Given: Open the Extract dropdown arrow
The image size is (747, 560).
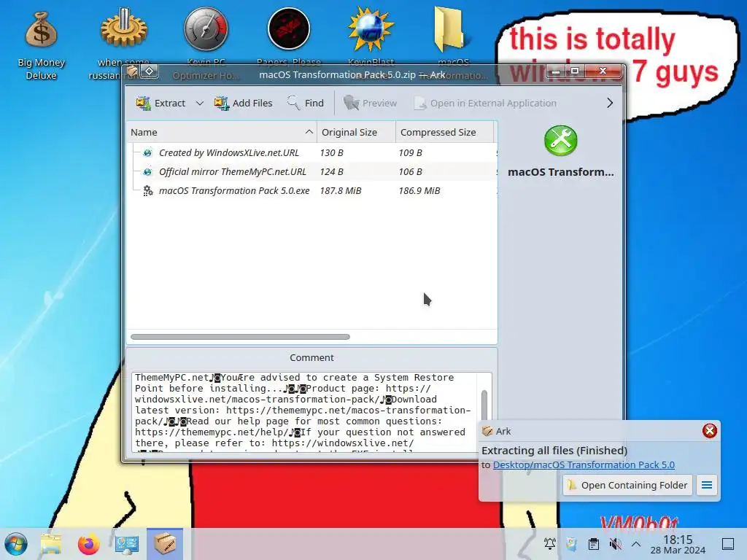Looking at the screenshot, I should pos(200,103).
